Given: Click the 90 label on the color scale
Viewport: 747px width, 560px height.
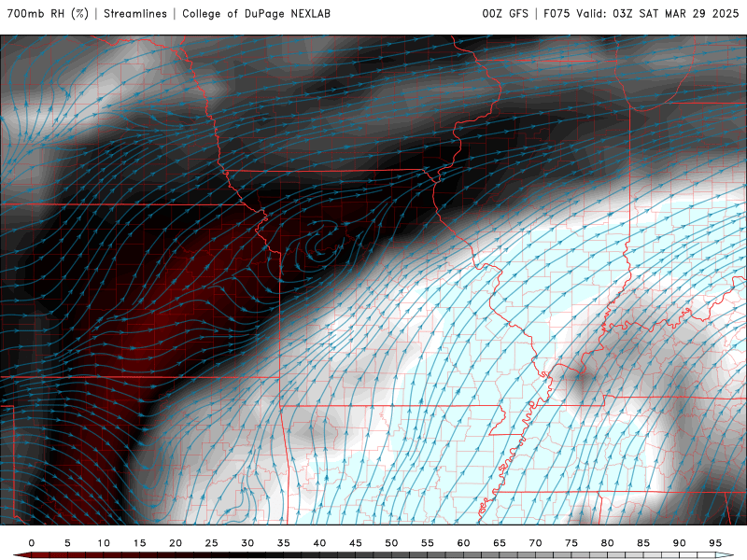Looking at the screenshot, I should 679,543.
